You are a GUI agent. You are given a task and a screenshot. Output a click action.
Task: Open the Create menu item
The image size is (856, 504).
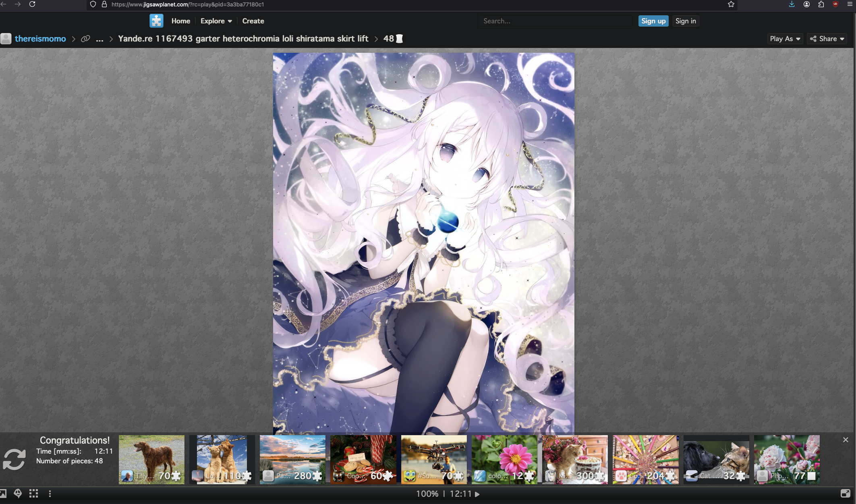coord(253,21)
